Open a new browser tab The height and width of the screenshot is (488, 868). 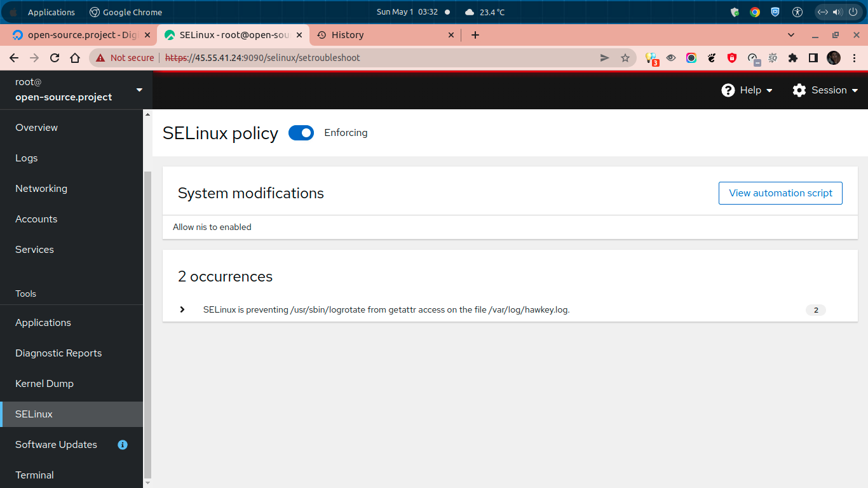tap(475, 35)
